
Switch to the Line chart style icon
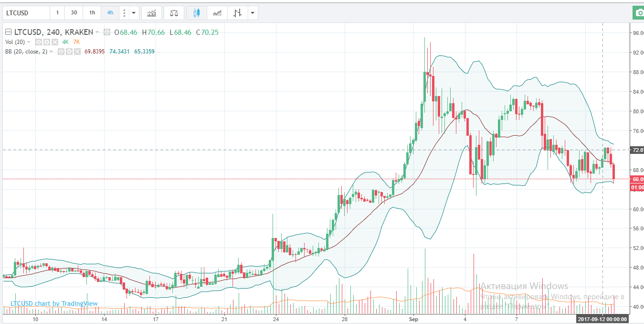(217, 13)
